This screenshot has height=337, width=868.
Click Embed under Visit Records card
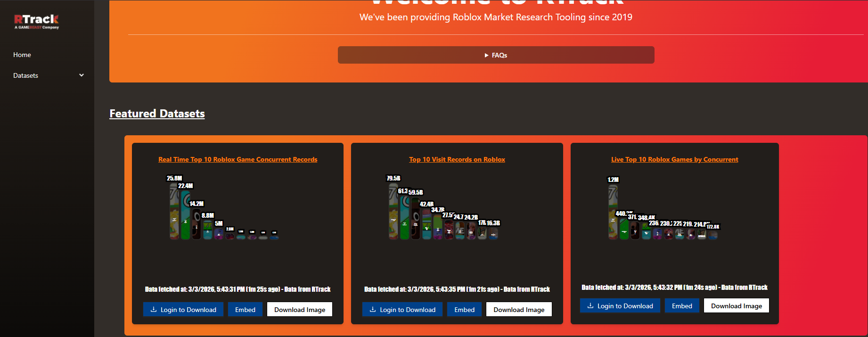tap(464, 310)
